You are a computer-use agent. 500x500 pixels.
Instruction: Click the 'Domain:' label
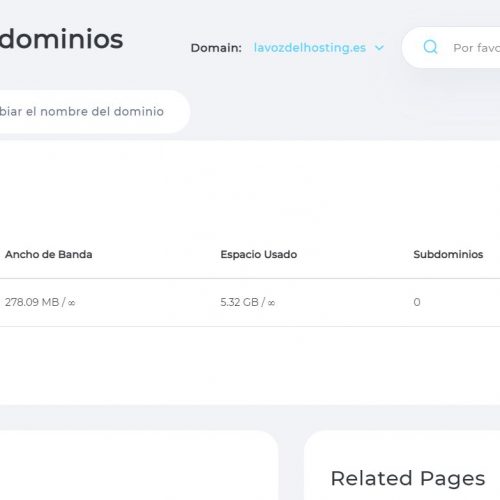pyautogui.click(x=216, y=48)
